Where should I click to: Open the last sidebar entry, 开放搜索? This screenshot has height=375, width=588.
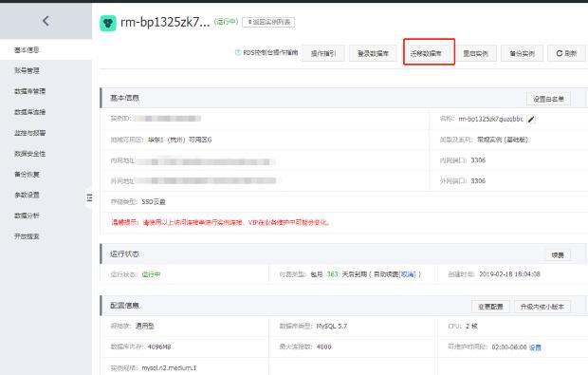click(27, 236)
